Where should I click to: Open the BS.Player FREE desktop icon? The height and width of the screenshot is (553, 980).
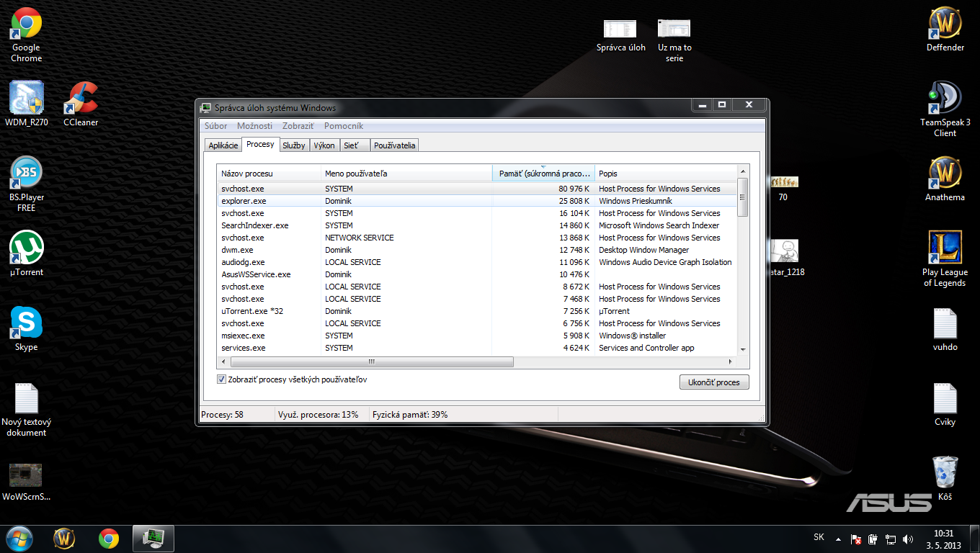point(27,173)
